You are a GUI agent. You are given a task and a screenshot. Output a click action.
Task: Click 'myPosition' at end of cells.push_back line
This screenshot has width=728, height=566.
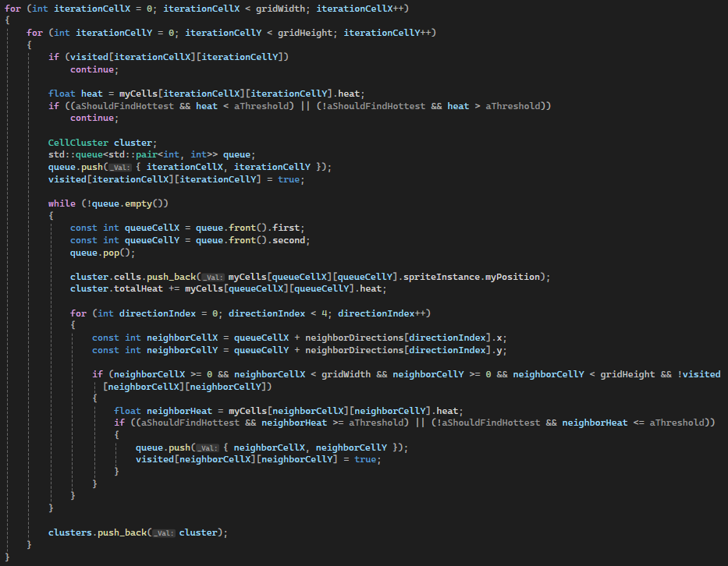pos(513,277)
